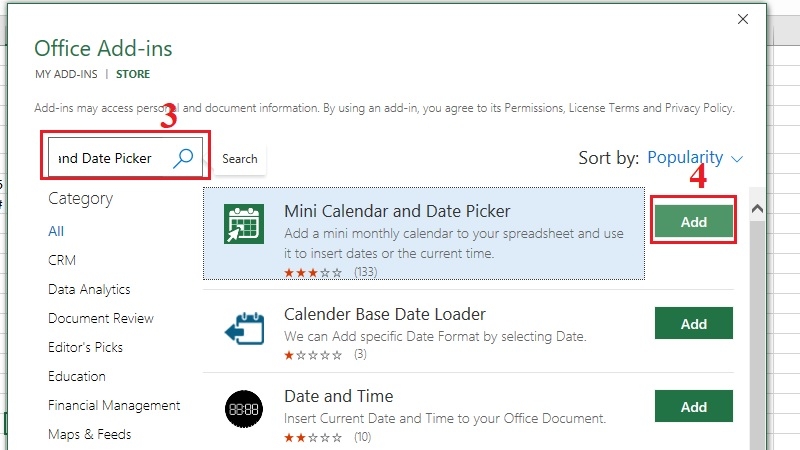Click Mini Calendar description text
The image size is (800, 450).
[x=454, y=243]
